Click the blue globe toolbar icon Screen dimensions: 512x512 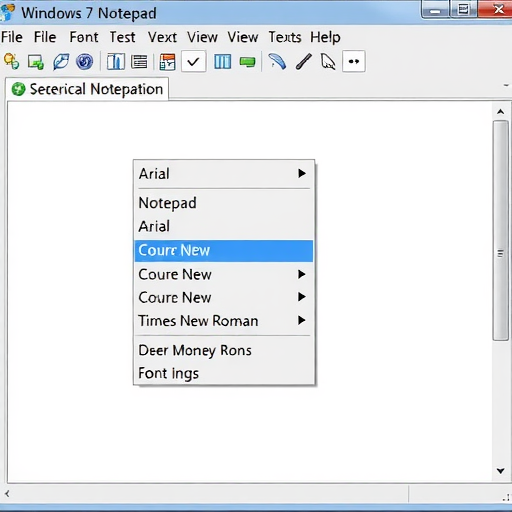click(84, 61)
